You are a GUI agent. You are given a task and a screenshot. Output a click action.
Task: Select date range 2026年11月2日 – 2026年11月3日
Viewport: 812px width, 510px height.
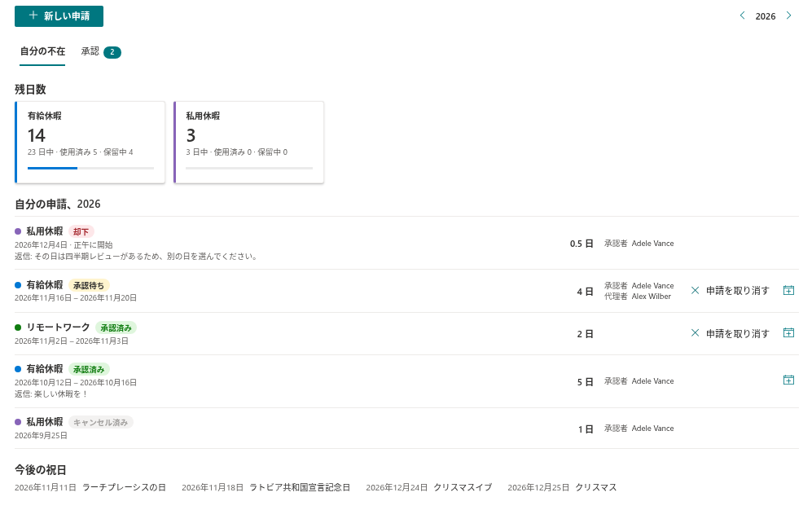(72, 341)
